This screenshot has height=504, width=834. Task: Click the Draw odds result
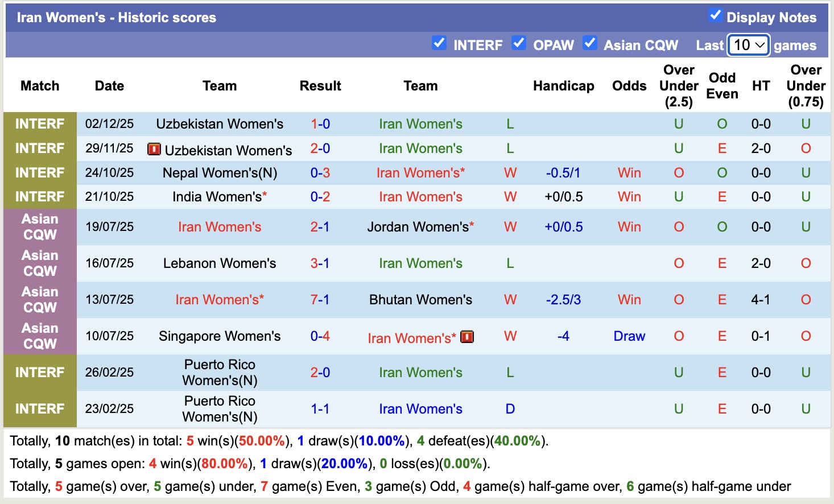point(629,336)
